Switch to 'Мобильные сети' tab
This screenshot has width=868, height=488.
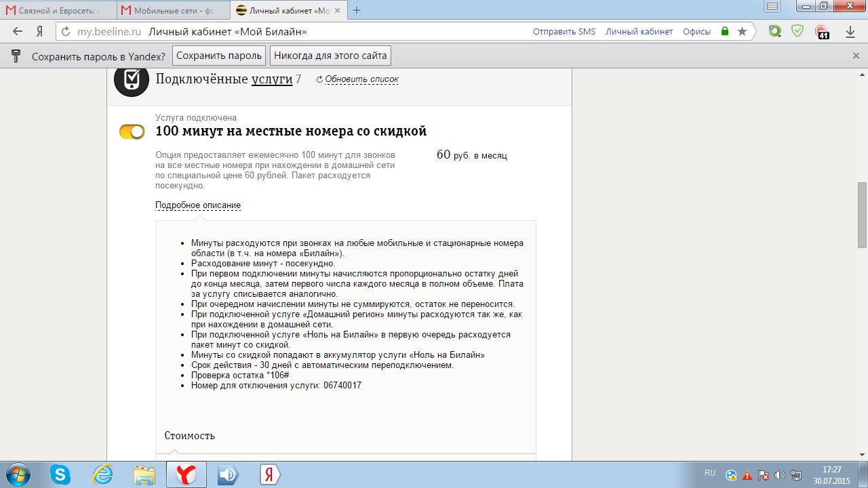172,11
